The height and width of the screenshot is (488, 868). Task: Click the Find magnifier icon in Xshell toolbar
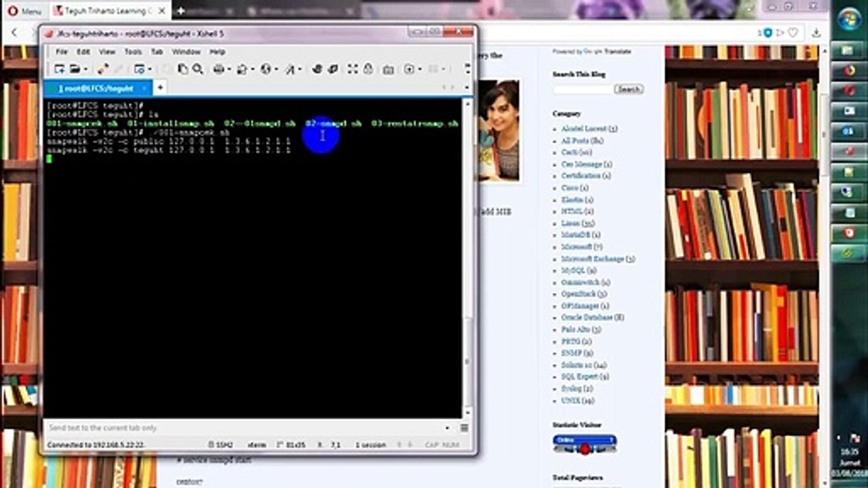pyautogui.click(x=197, y=69)
